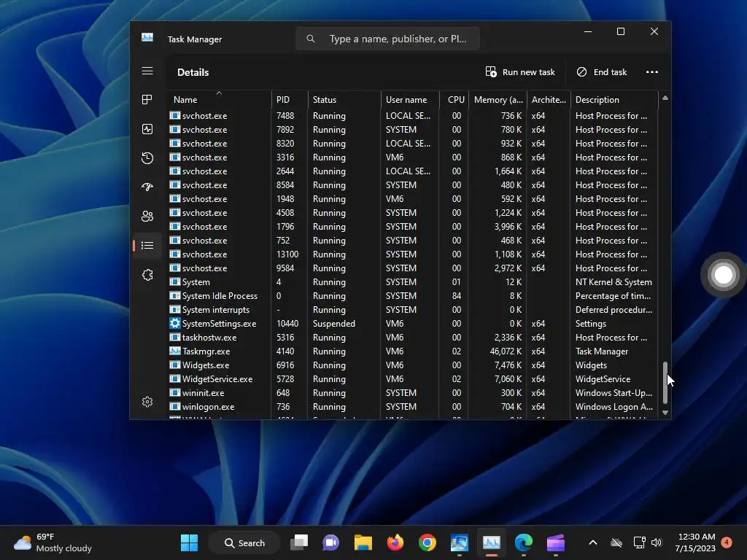Screen dimensions: 747x560
Task: Open the Clipchamp icon on taskbar
Action: (x=555, y=542)
